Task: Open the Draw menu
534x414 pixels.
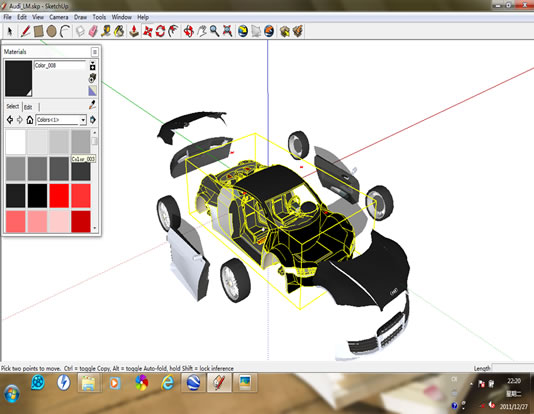Action: coord(80,17)
